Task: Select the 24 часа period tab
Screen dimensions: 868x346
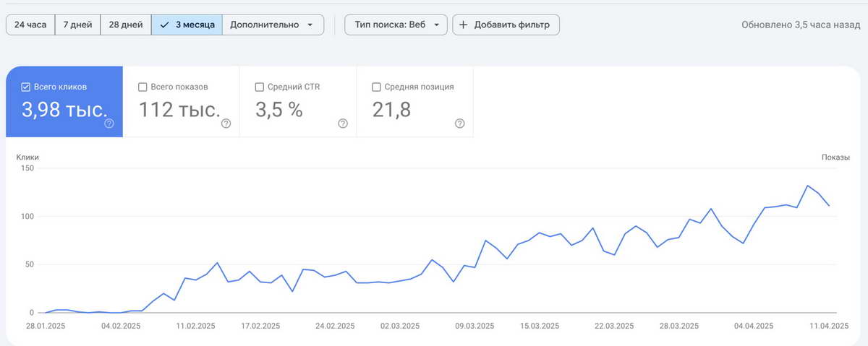Action: 30,25
